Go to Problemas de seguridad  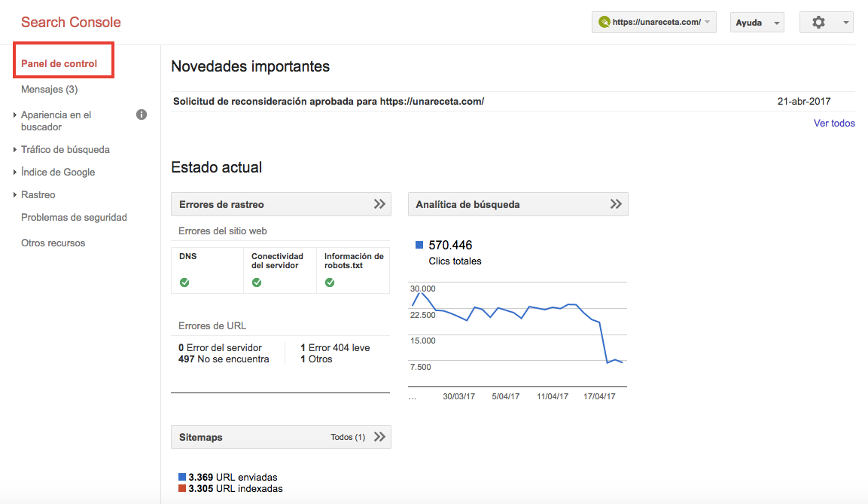[74, 218]
